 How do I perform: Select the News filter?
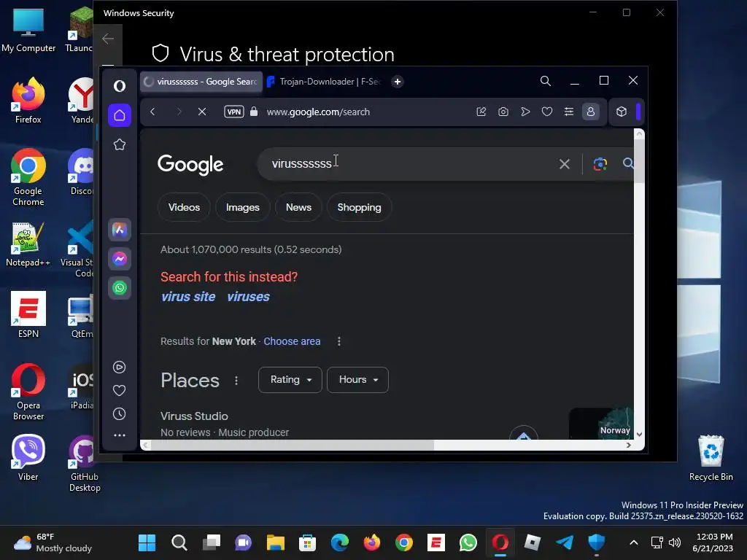(x=298, y=207)
